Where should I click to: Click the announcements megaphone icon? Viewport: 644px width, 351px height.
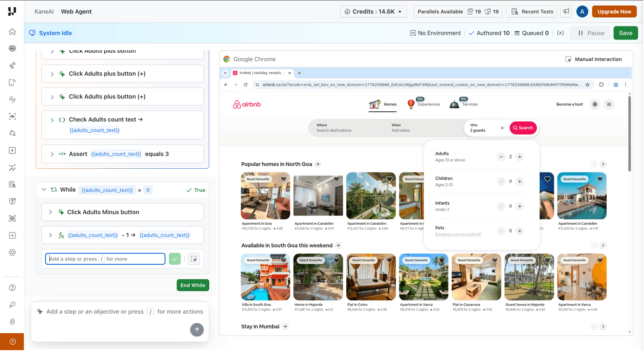point(566,11)
